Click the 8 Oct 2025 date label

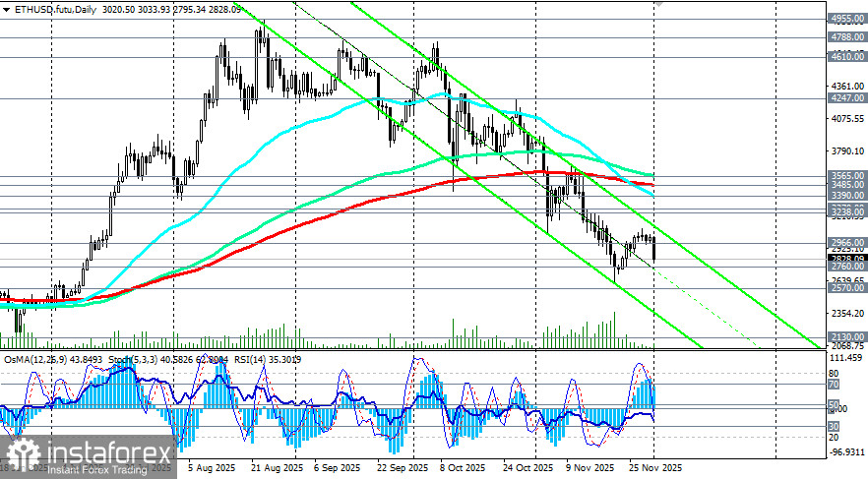click(463, 467)
